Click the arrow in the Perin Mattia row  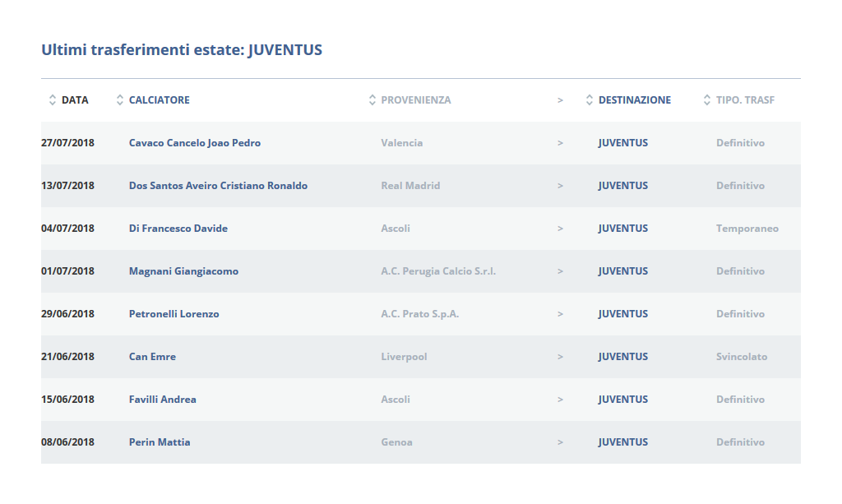pos(560,442)
